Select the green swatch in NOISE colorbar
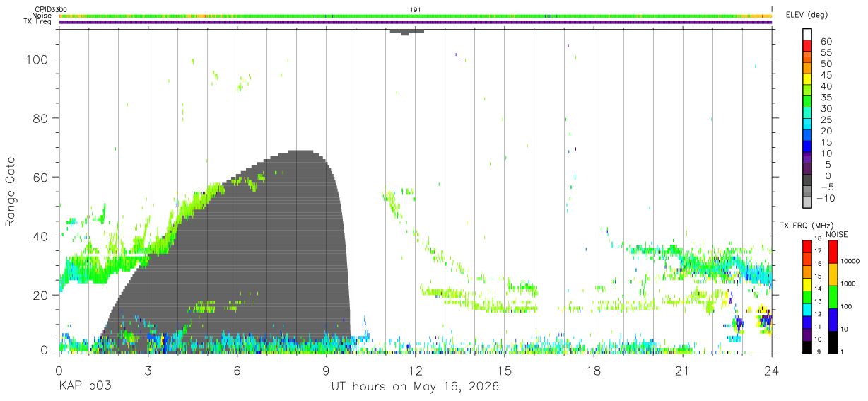 (833, 297)
